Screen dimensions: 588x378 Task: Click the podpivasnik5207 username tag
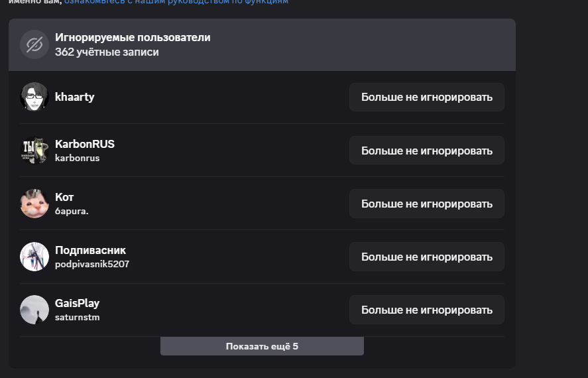point(91,264)
